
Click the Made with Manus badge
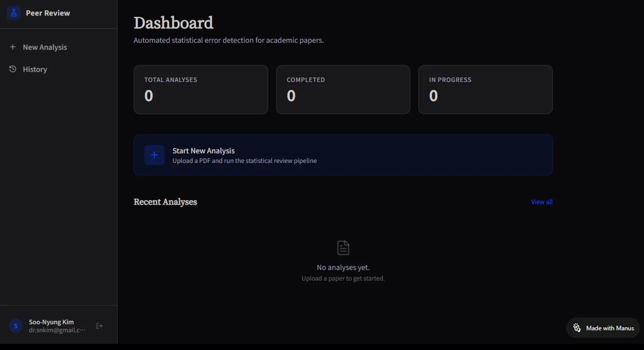[x=603, y=328]
